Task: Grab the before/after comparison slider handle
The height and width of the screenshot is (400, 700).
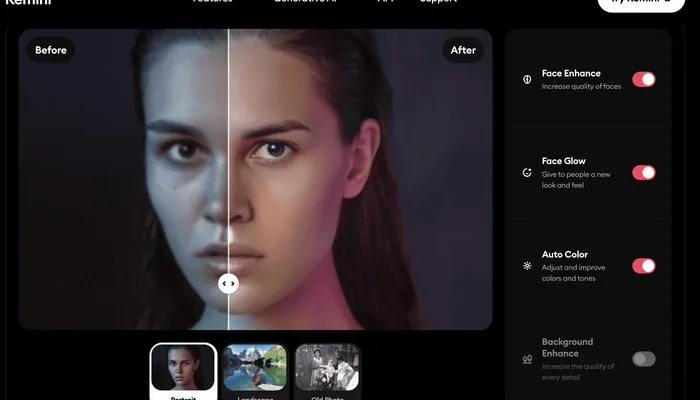Action: coord(228,283)
